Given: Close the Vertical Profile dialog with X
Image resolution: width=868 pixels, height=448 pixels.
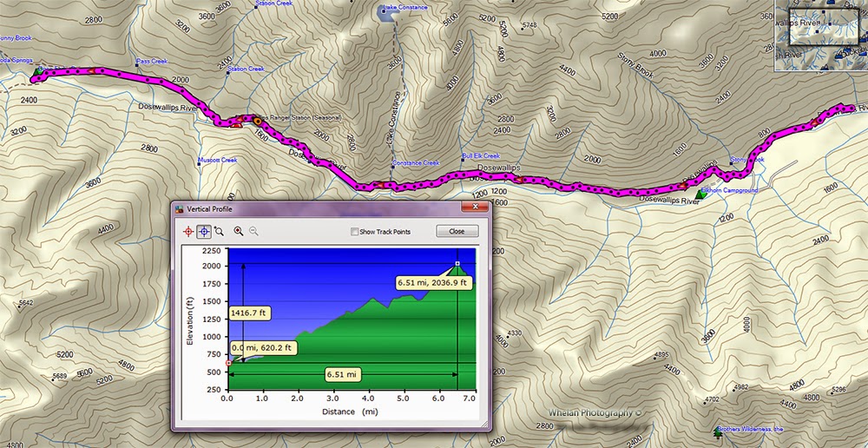Looking at the screenshot, I should pos(475,208).
